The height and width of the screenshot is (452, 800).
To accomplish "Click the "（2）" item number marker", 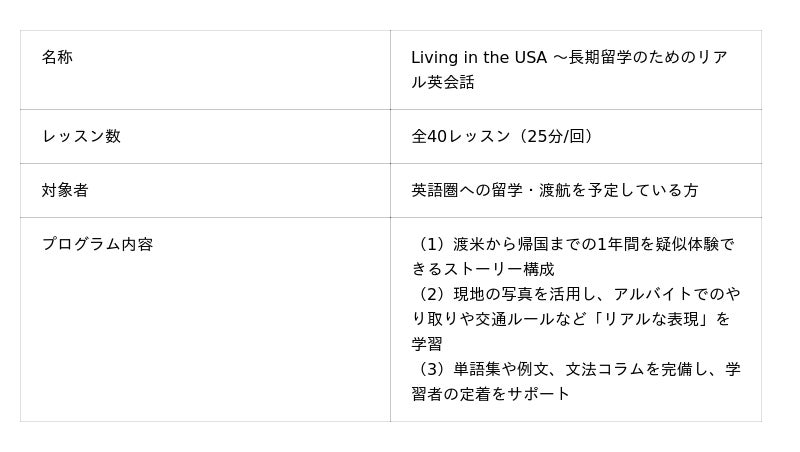I will click(431, 294).
